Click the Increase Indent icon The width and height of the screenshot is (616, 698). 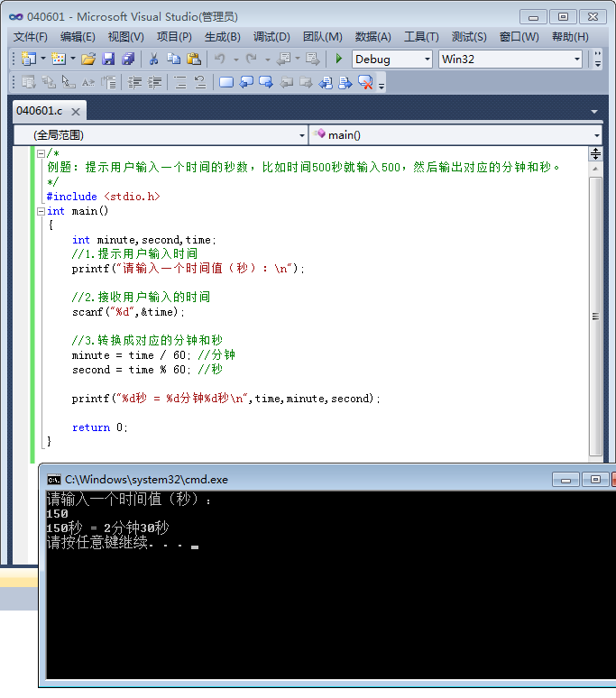pyautogui.click(x=154, y=82)
